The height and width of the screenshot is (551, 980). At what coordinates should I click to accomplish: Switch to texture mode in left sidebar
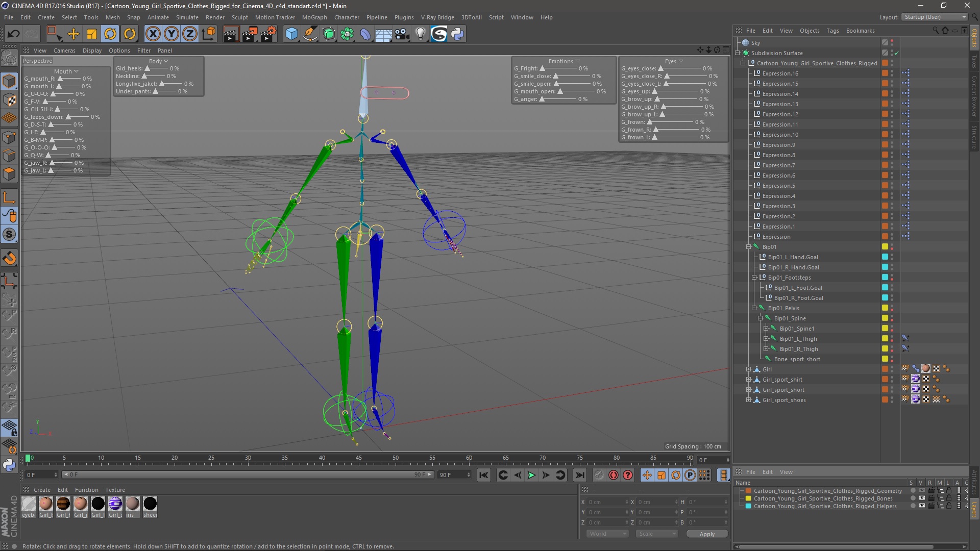pos(9,99)
